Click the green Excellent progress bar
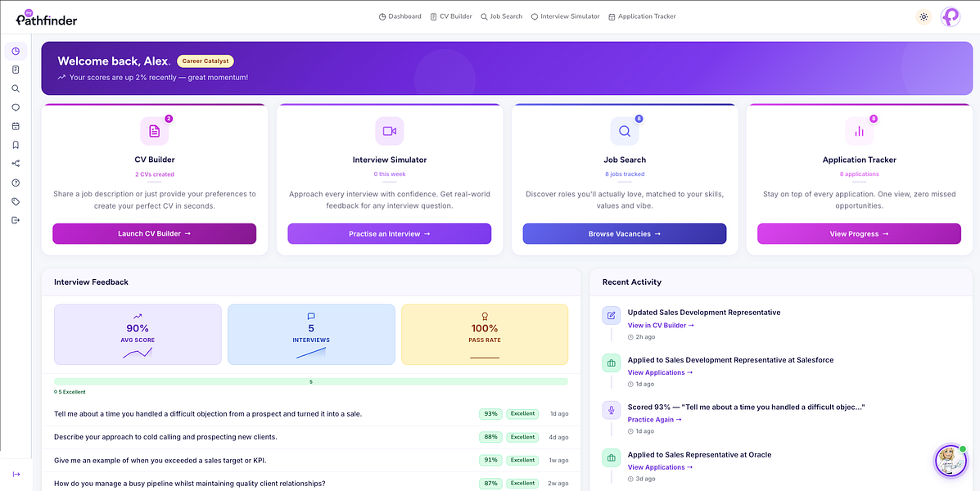Viewport: 980px width, 491px height. coord(311,381)
